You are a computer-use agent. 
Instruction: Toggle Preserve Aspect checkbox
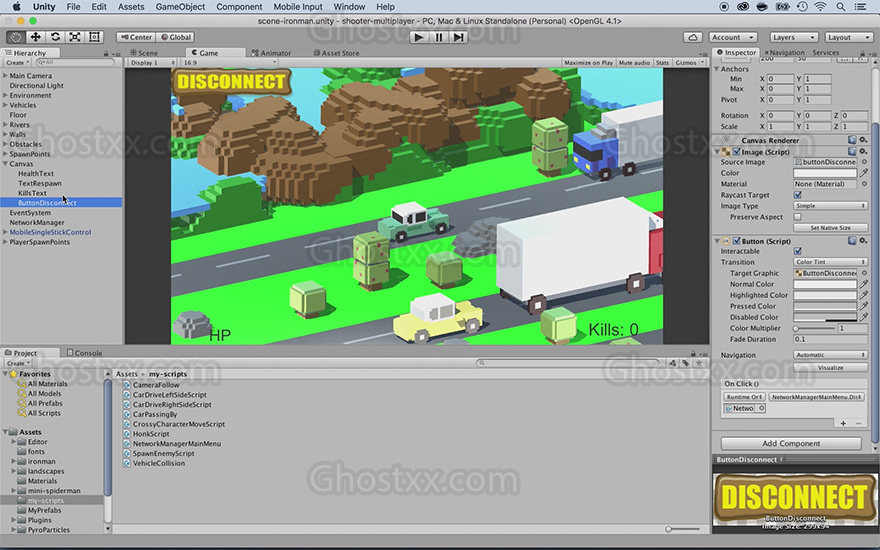[x=798, y=217]
